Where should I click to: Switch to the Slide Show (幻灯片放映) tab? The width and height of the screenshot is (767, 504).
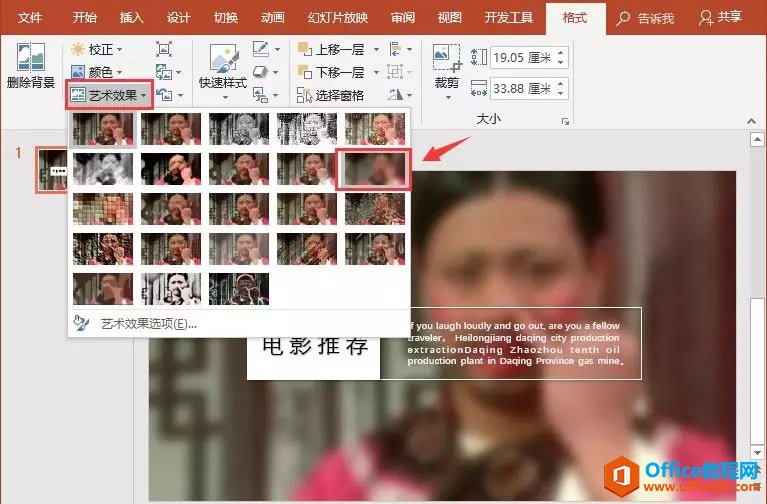338,18
